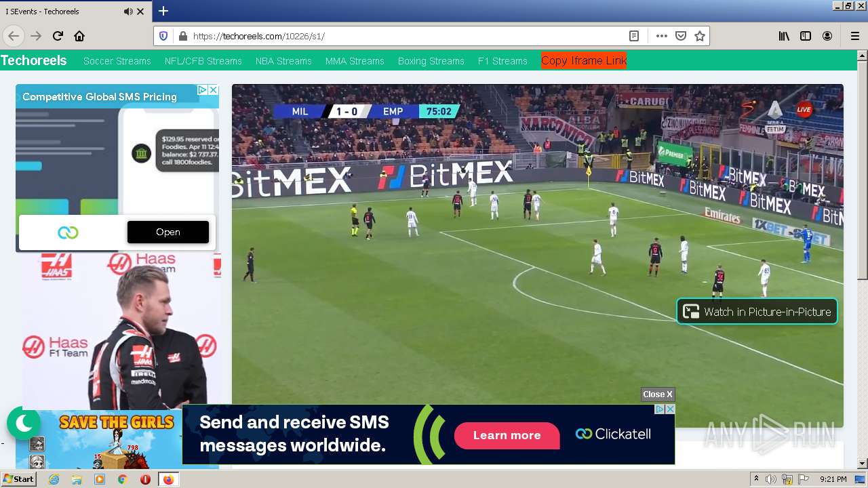Open the Firefox account menu
Screen dimensions: 868x488
pos(827,36)
